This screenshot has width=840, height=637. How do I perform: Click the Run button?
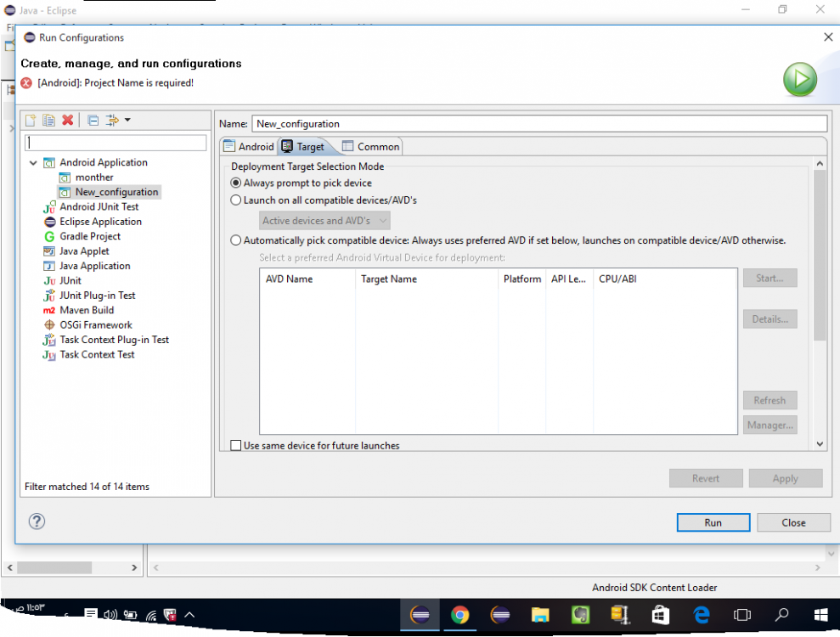713,522
